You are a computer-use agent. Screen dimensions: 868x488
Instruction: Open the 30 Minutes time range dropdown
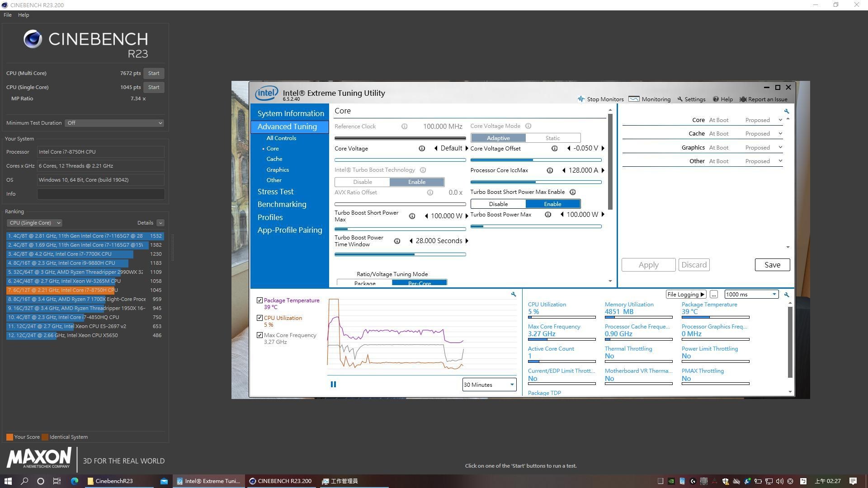(489, 385)
